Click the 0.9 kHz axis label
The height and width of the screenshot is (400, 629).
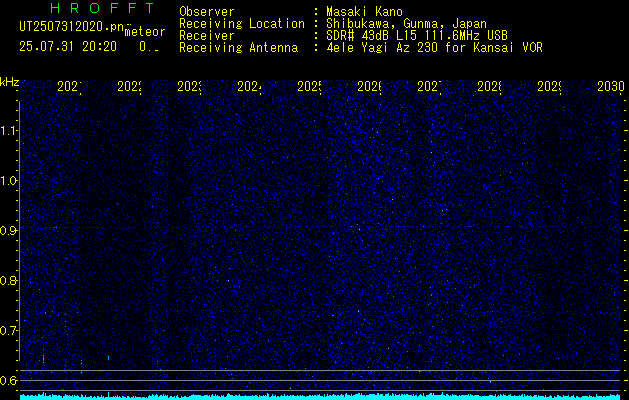tap(8, 230)
